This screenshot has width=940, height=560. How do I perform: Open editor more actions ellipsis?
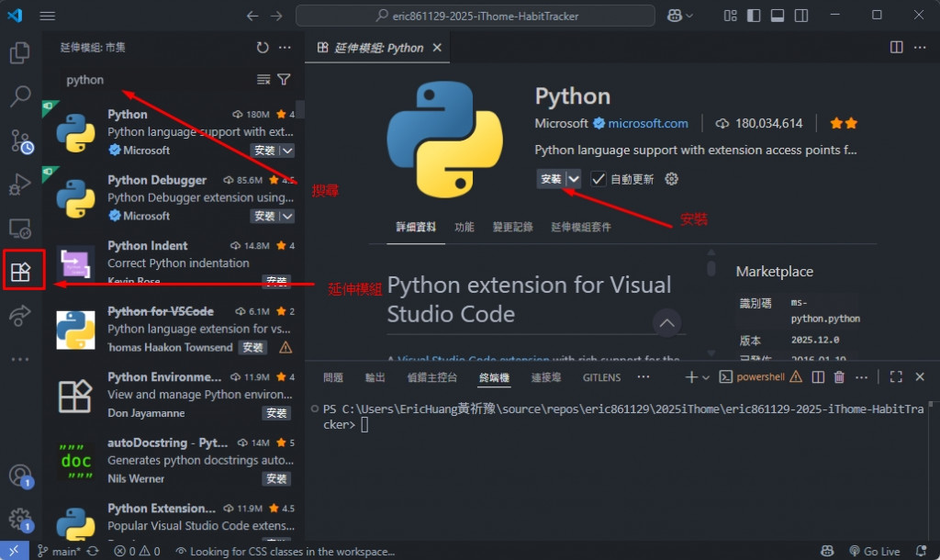(920, 48)
